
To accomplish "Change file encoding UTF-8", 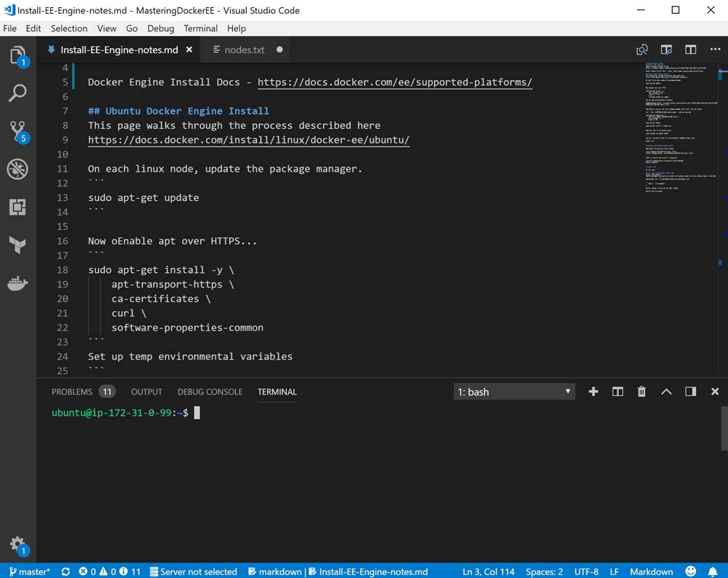I will [x=586, y=571].
